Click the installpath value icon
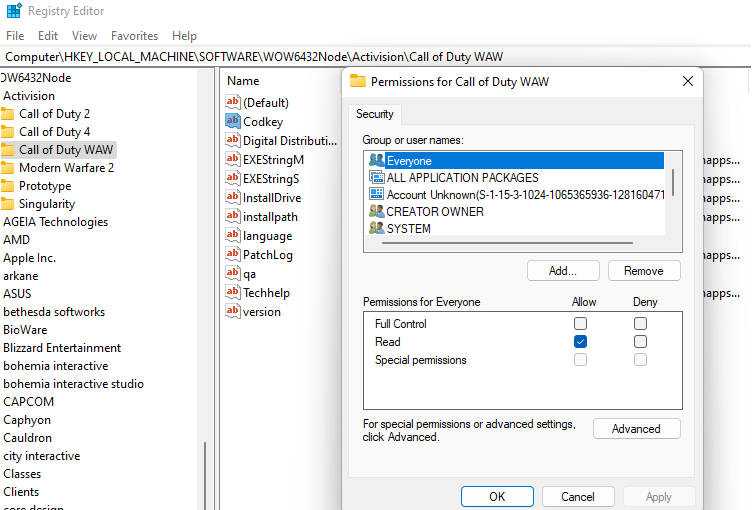This screenshot has width=753, height=510. pos(232,216)
